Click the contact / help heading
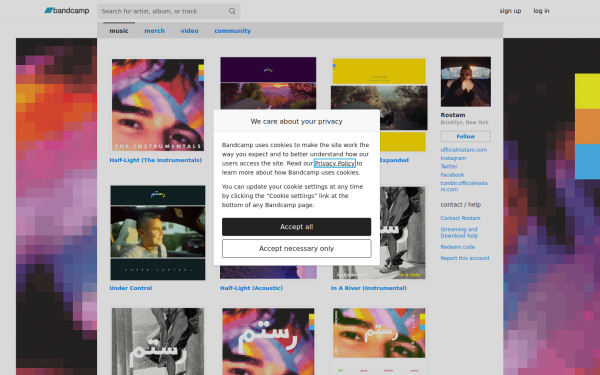Screen dimensions: 600x375 point(460,205)
